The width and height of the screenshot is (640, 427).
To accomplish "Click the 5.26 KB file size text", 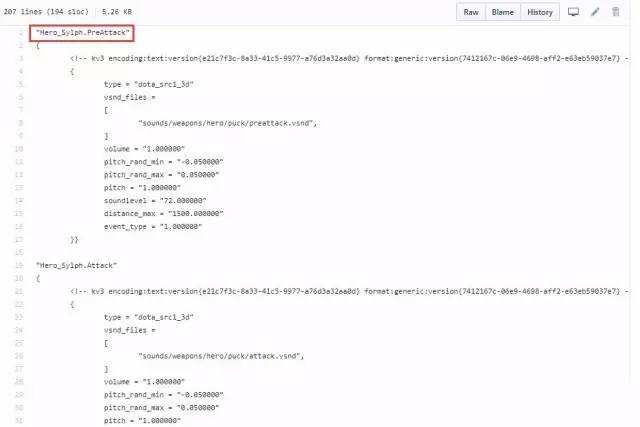I will [117, 12].
